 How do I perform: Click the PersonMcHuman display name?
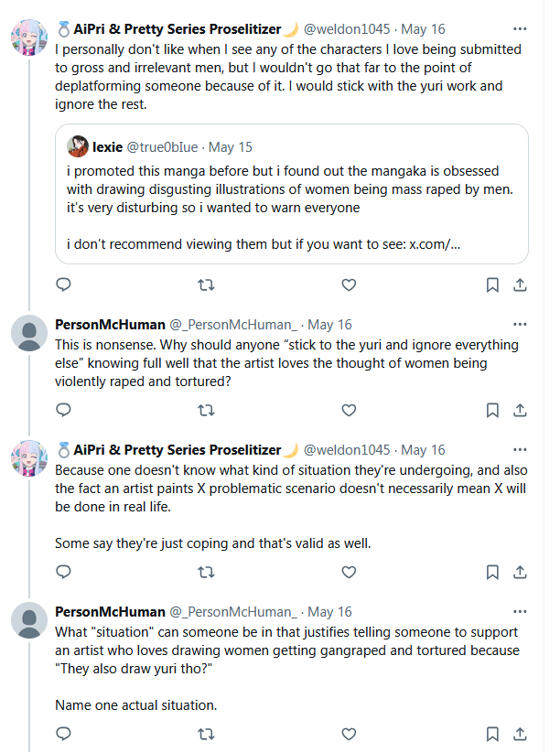point(110,325)
